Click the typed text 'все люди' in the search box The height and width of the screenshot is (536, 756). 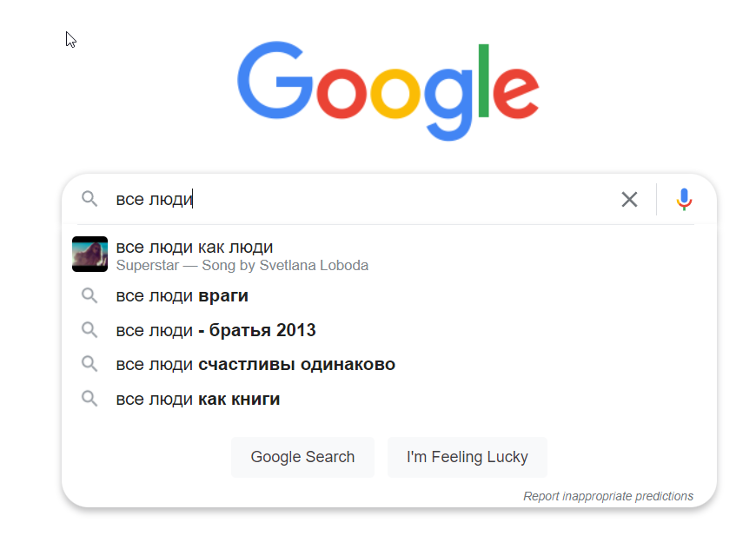coord(154,200)
